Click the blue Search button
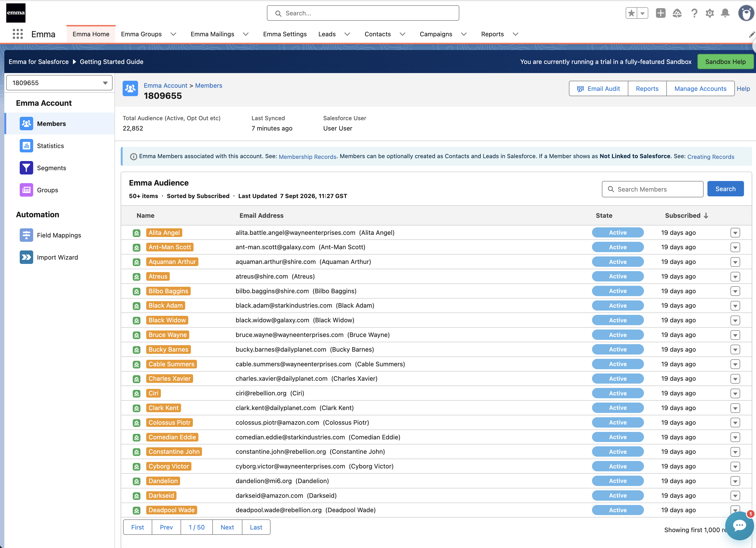 click(x=725, y=189)
